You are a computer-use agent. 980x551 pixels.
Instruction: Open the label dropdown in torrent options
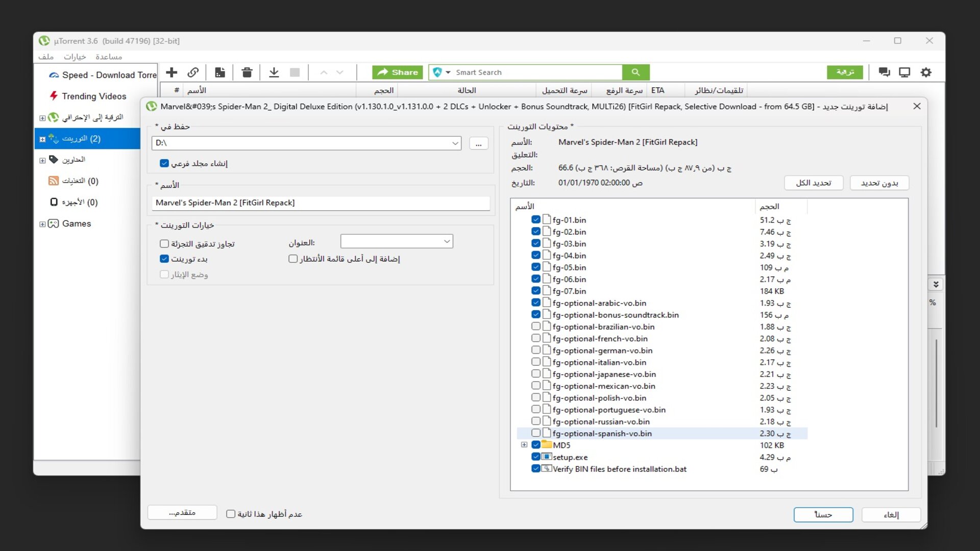[x=447, y=241]
